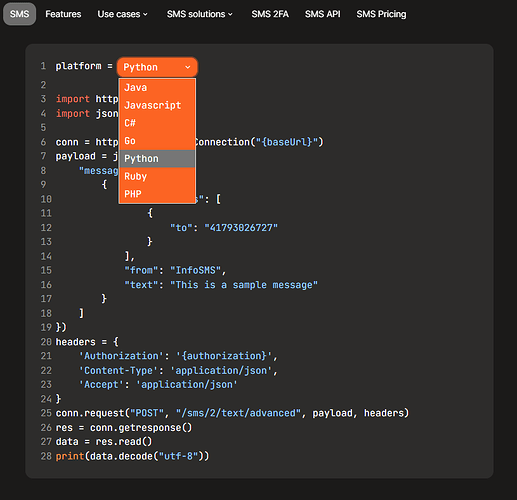Expand the SMS solutions menu
Screen dimensions: 517x500
[x=200, y=14]
